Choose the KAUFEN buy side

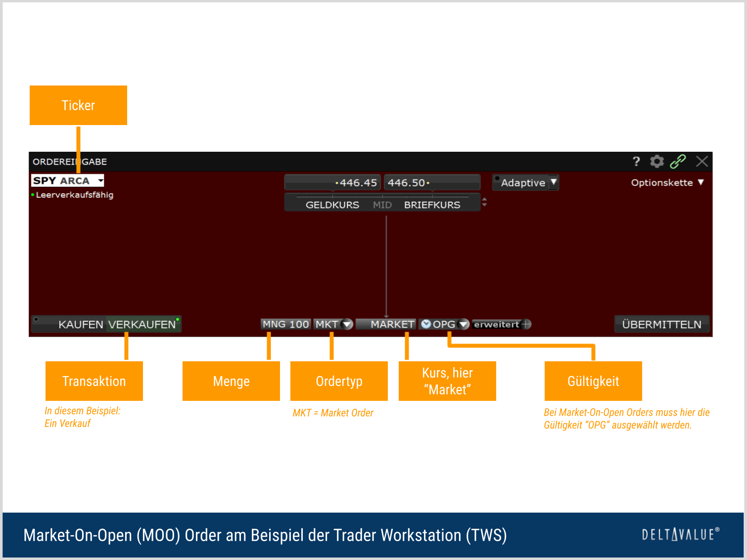pyautogui.click(x=81, y=324)
